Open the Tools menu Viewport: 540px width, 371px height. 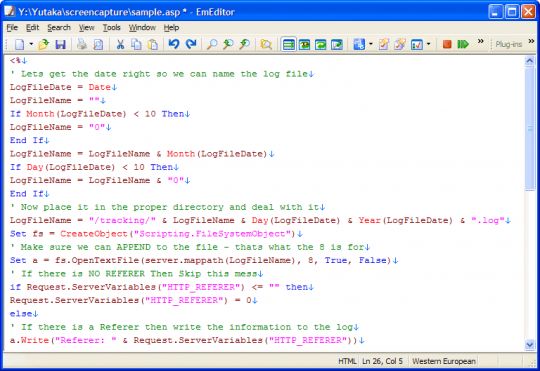point(112,28)
